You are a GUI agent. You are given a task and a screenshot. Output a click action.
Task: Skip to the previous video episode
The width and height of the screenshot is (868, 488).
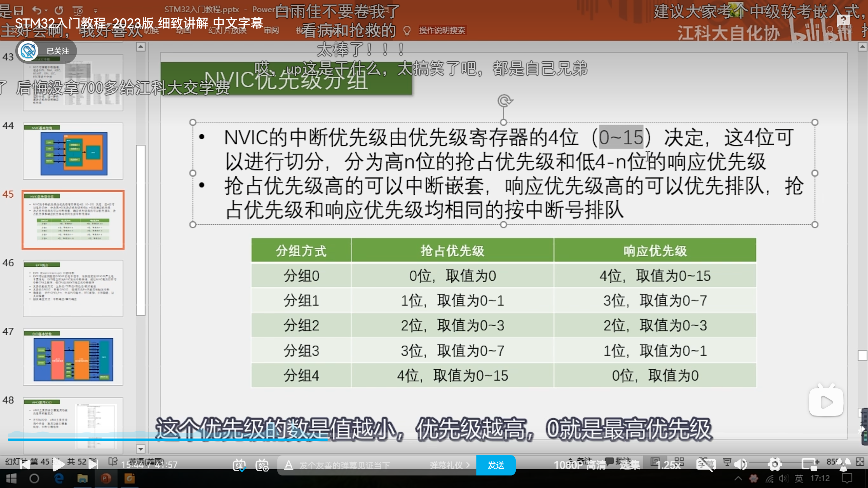[x=25, y=465]
